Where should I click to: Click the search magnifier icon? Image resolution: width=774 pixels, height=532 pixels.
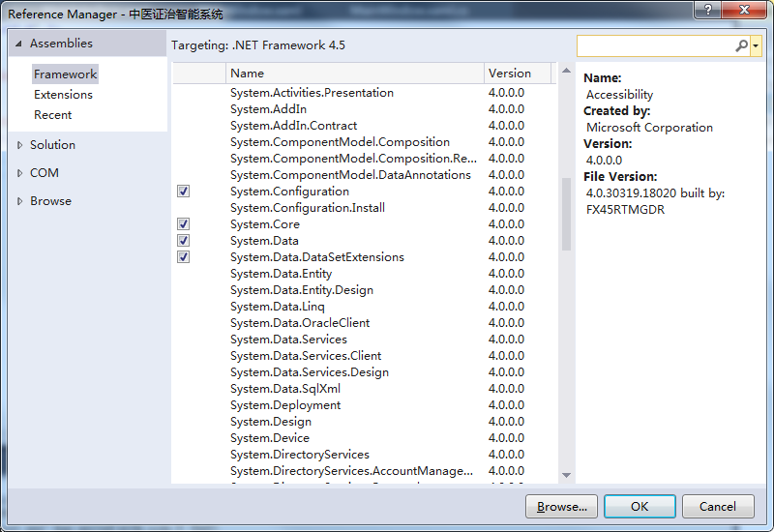741,45
